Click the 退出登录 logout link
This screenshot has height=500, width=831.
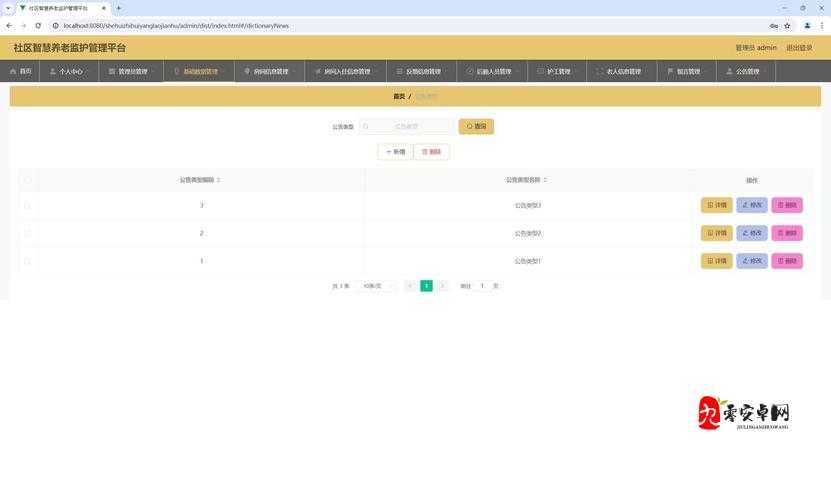click(x=799, y=48)
